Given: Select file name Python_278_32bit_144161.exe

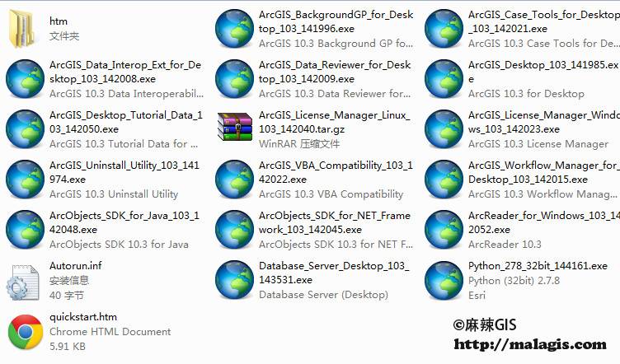Looking at the screenshot, I should [x=538, y=266].
